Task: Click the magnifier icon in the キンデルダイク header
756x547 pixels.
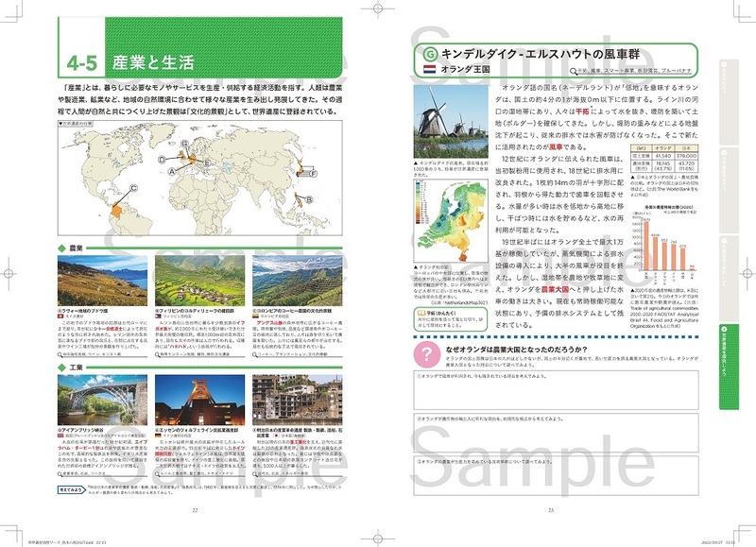Action: pos(574,71)
